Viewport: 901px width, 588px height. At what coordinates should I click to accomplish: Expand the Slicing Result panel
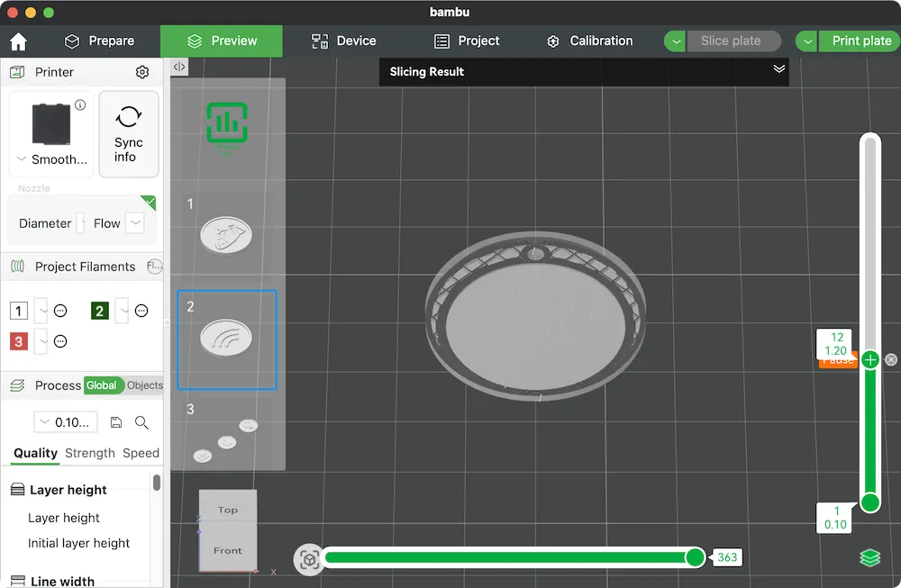click(779, 69)
